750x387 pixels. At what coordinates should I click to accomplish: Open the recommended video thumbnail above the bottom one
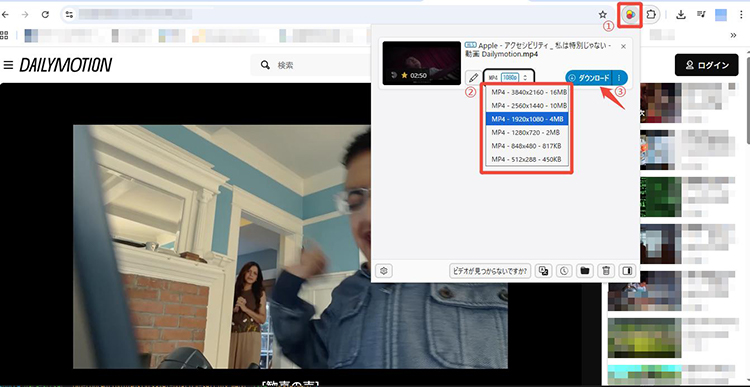644,338
